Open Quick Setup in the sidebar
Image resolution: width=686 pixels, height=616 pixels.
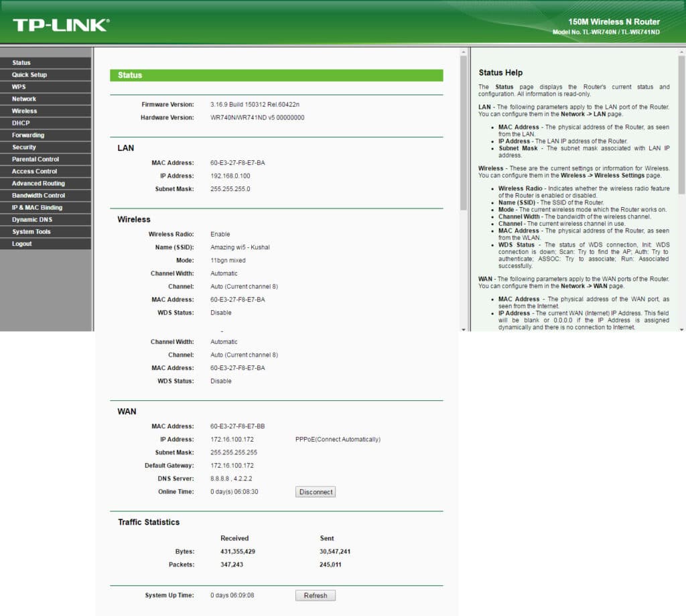click(46, 75)
